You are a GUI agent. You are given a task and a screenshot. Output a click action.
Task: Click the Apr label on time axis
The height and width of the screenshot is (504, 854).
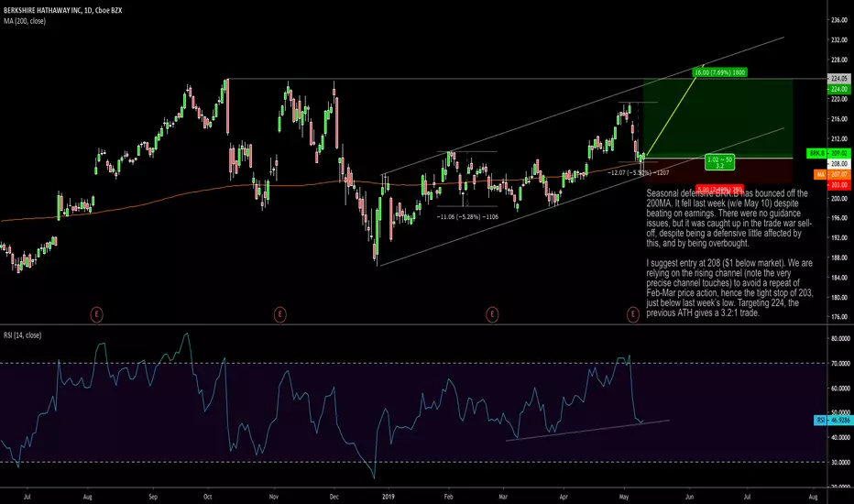pyautogui.click(x=564, y=497)
